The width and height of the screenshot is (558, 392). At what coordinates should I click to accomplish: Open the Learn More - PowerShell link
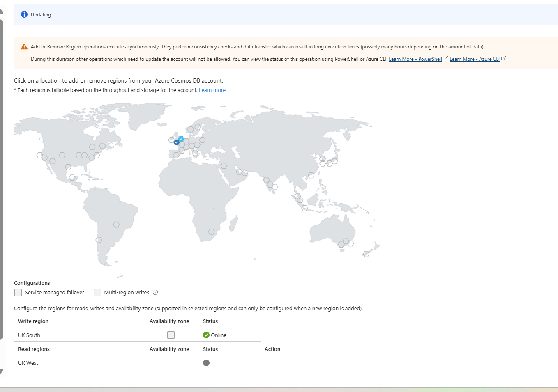point(415,59)
